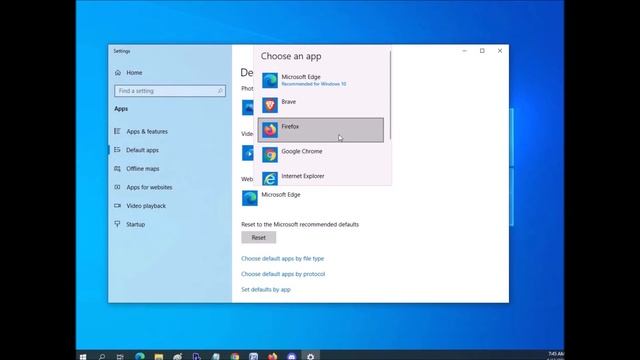Click the Settings gear in the taskbar
640x360 pixels.
tap(311, 357)
